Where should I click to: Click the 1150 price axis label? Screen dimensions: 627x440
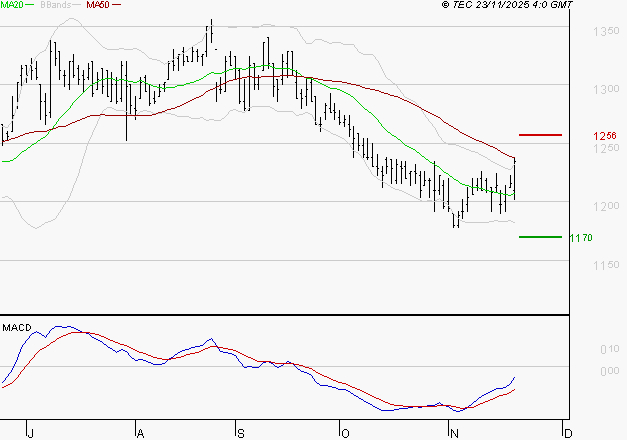606,265
